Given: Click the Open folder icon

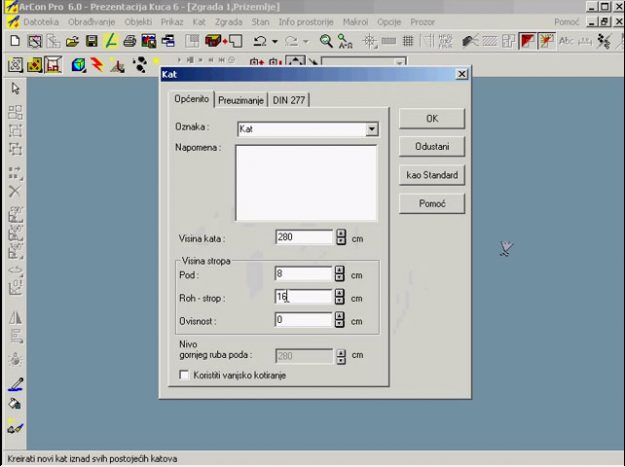Looking at the screenshot, I should 72,41.
